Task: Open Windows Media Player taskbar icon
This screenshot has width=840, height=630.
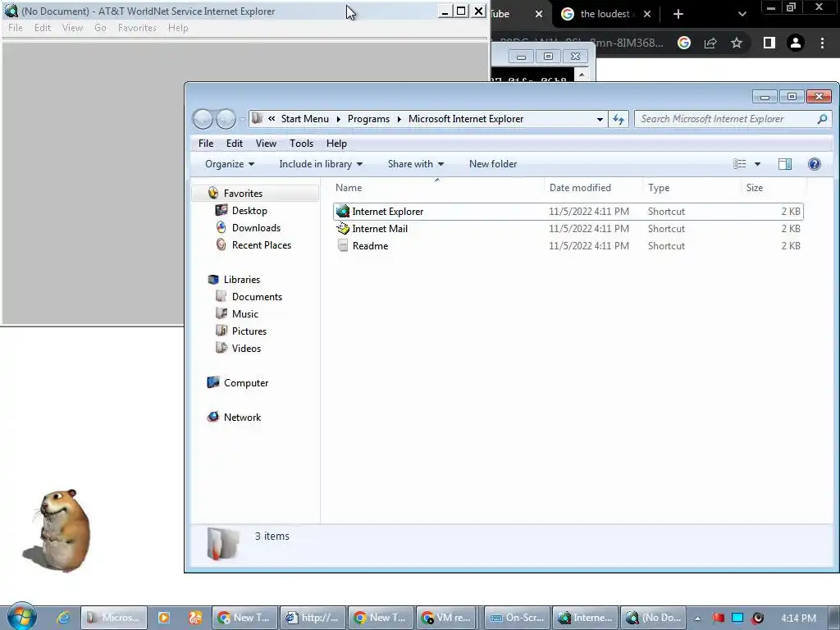Action: (x=164, y=618)
